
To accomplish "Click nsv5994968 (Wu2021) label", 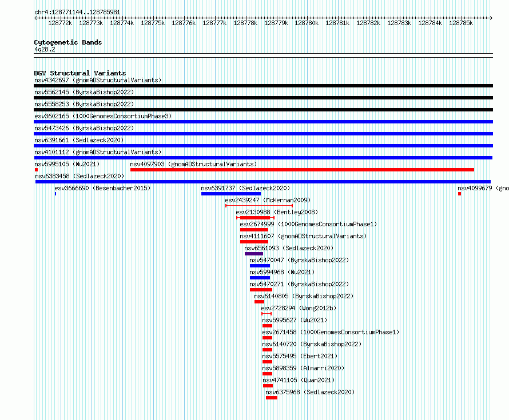I will [x=282, y=272].
